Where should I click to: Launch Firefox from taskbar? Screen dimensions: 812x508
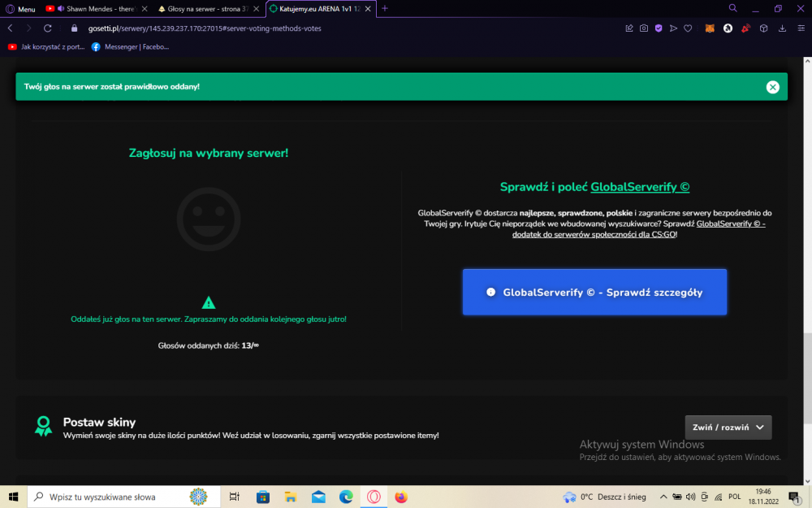click(x=401, y=497)
